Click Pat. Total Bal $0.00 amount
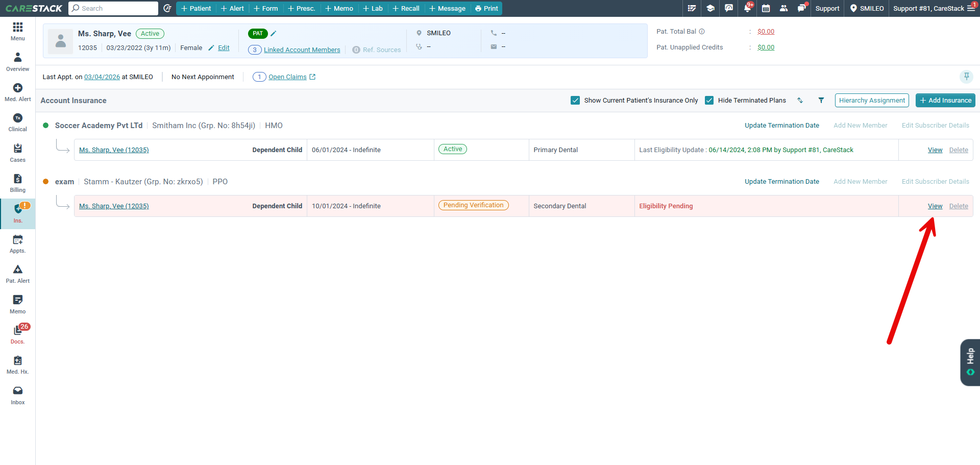980x465 pixels. point(766,32)
